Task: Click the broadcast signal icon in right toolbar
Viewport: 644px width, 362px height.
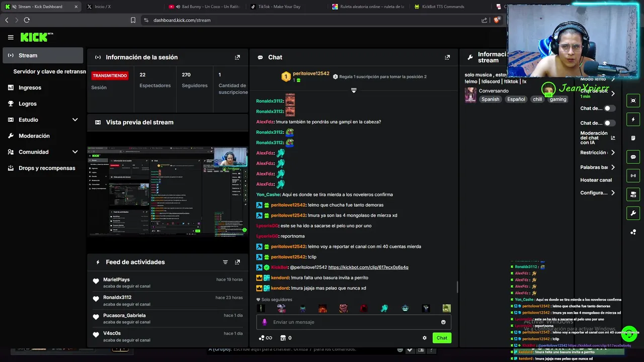Action: point(633,175)
